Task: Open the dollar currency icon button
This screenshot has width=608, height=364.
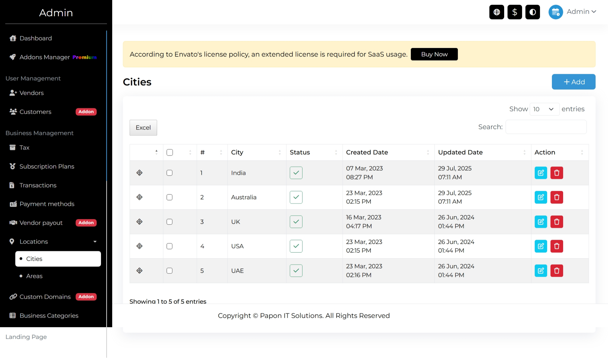Action: (x=515, y=12)
